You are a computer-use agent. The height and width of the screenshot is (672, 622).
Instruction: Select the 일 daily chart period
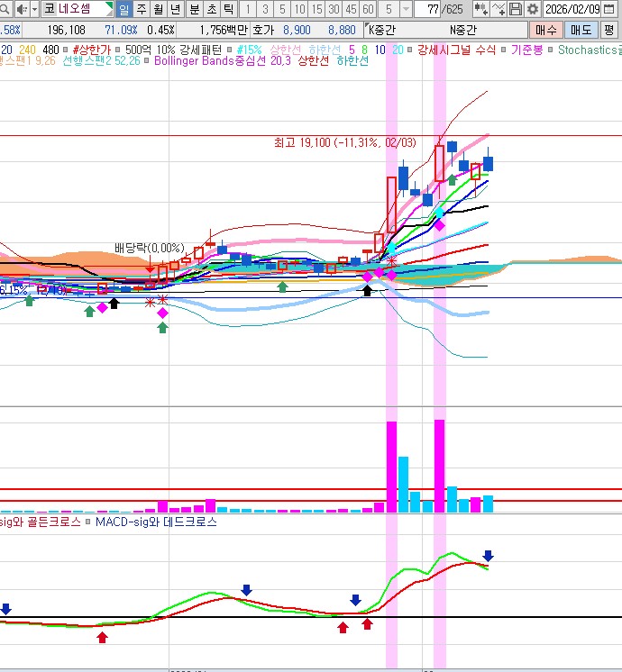point(124,9)
